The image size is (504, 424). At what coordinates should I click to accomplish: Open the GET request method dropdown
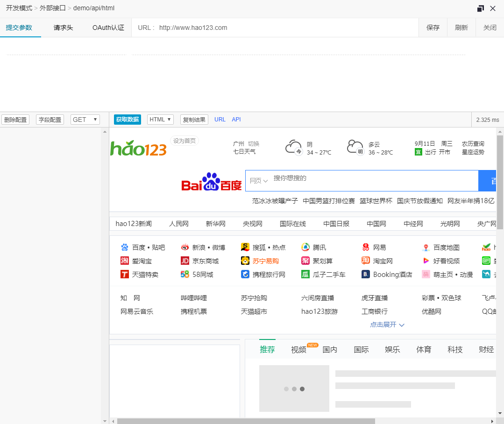coord(85,120)
